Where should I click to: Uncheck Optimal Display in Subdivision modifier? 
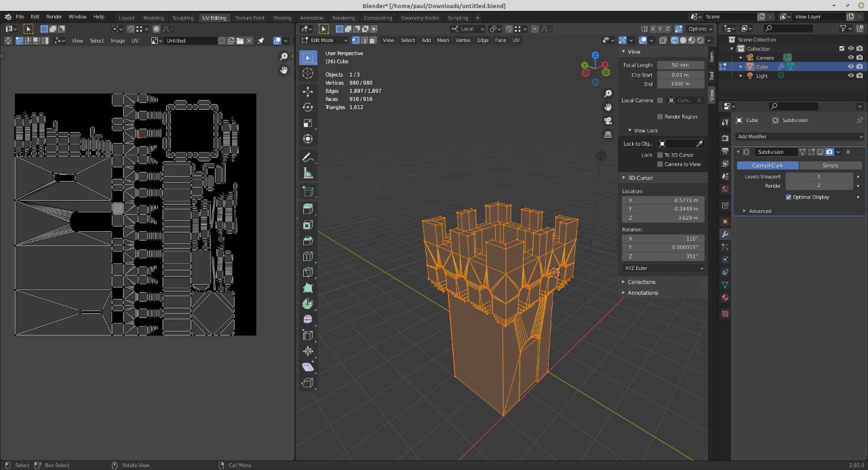pyautogui.click(x=789, y=197)
